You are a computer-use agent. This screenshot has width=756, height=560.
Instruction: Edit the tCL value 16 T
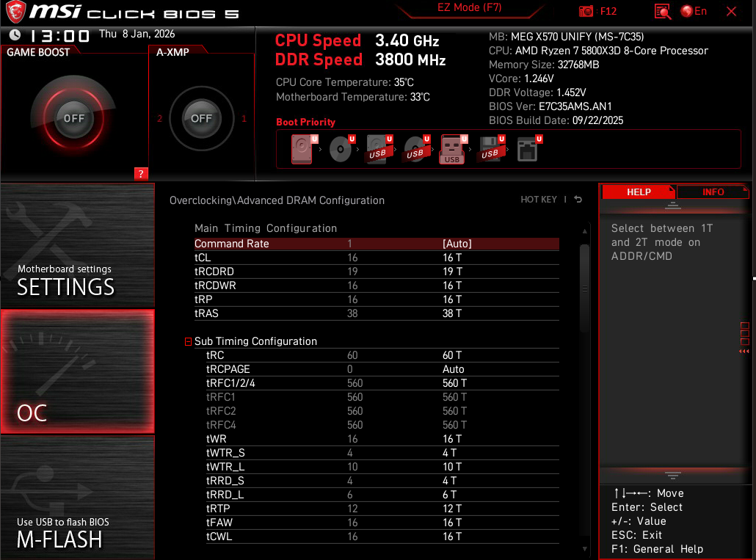tap(452, 258)
